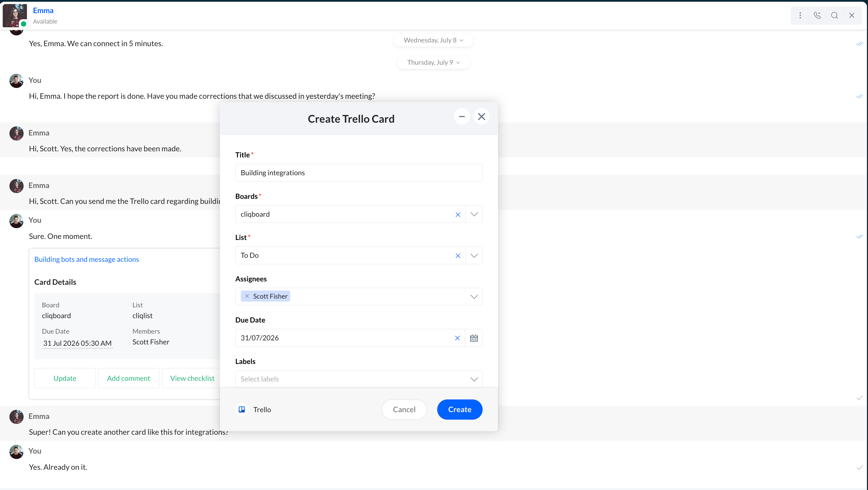Open Emma's profile picture in header

(14, 15)
